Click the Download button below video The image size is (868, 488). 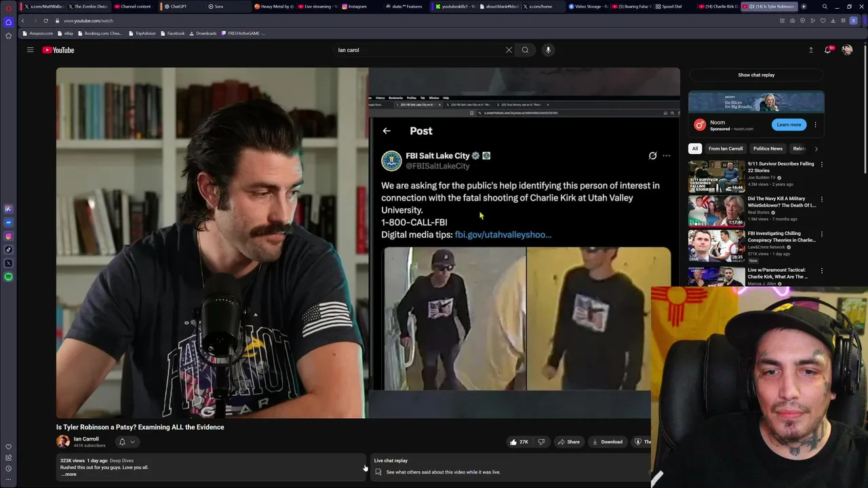pos(607,442)
